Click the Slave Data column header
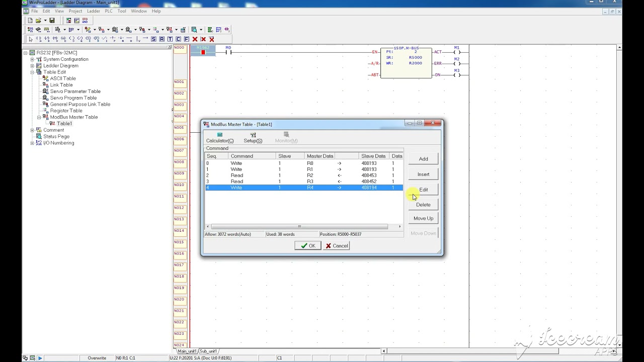 pos(374,156)
